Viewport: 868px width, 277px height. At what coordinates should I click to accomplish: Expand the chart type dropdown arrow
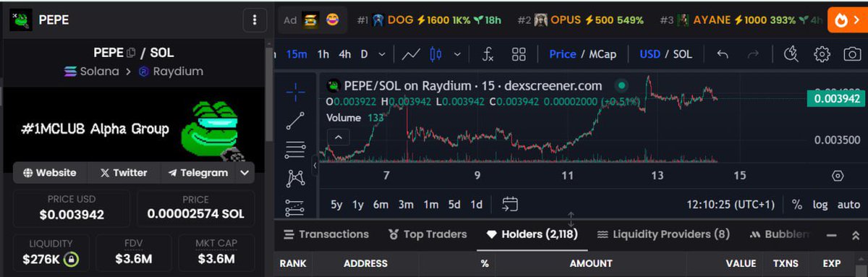tap(457, 54)
